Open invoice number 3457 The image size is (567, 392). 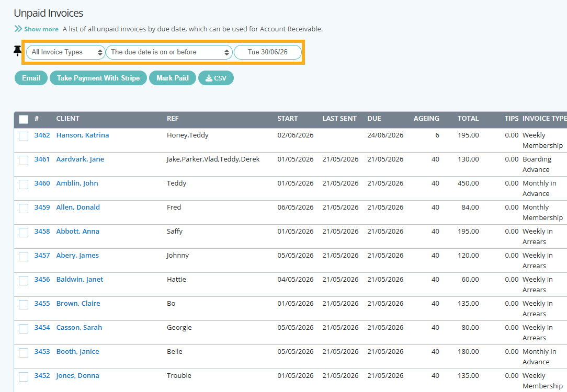[x=42, y=255]
